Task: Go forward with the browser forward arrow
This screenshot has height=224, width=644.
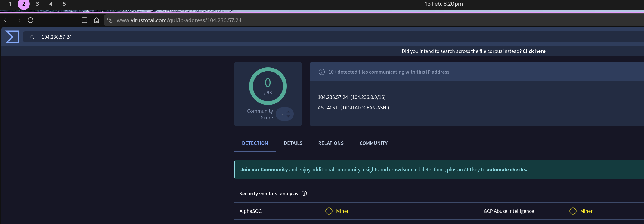Action: 19,20
